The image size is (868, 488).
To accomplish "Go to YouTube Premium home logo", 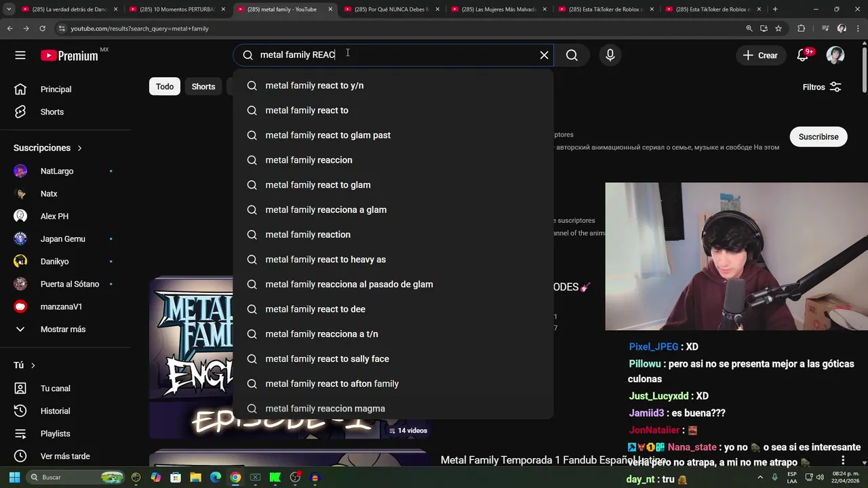I will pyautogui.click(x=69, y=56).
